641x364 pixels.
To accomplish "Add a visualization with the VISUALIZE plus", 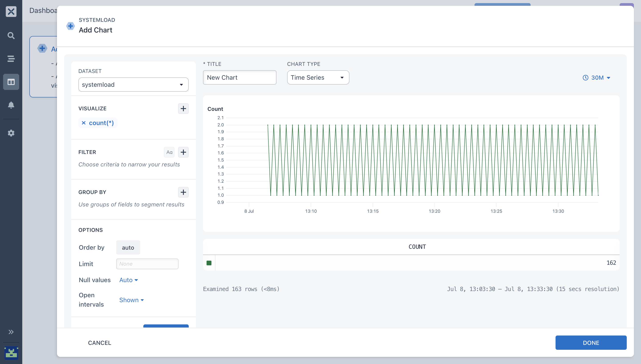I will click(183, 109).
